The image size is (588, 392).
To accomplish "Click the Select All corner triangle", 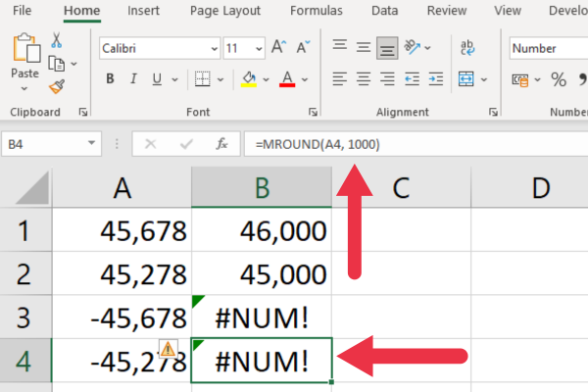I will pos(32,187).
